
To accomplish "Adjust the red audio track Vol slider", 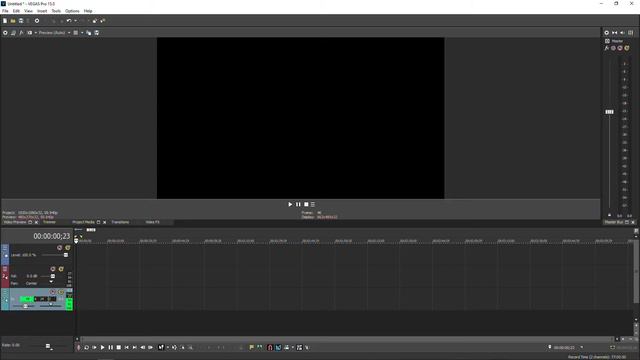I will (52, 276).
